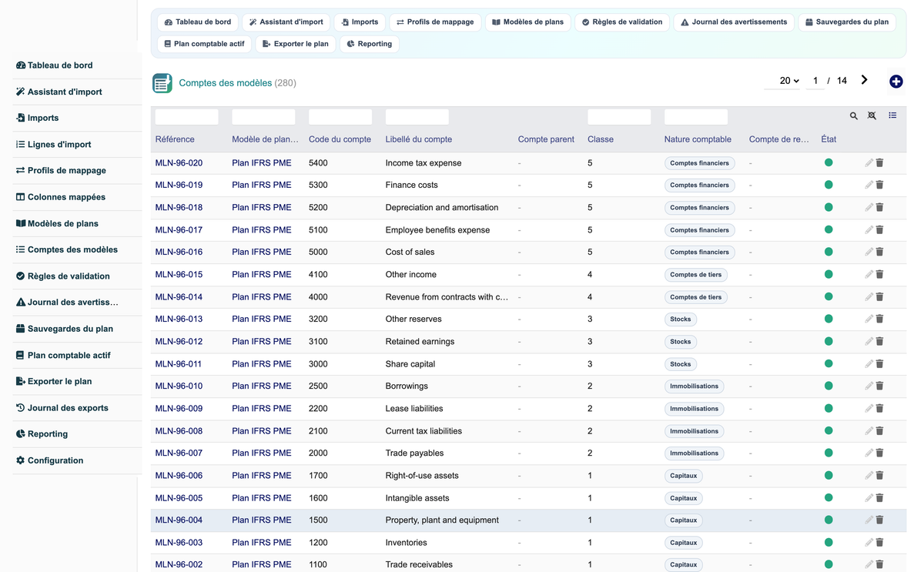This screenshot has height=572, width=924.
Task: Delete row MLN-96-007 with trash icon
Action: (x=879, y=453)
